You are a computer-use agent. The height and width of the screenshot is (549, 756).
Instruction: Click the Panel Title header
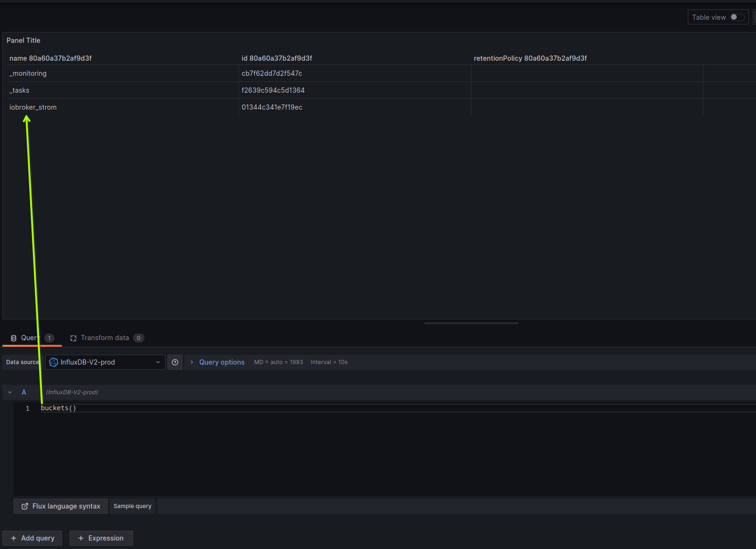pos(24,40)
